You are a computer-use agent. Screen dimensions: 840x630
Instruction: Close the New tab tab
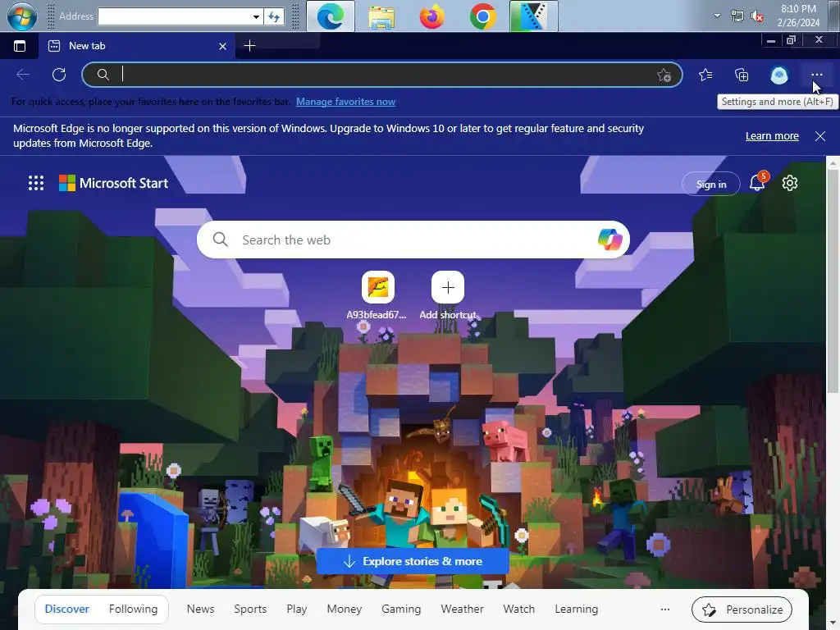(x=223, y=47)
